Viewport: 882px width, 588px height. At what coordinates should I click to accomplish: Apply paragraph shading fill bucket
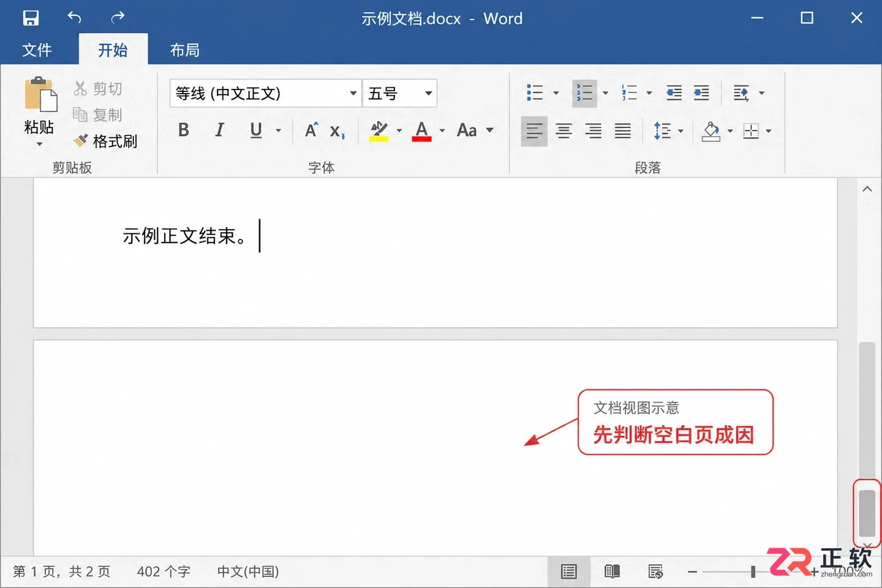tap(711, 131)
